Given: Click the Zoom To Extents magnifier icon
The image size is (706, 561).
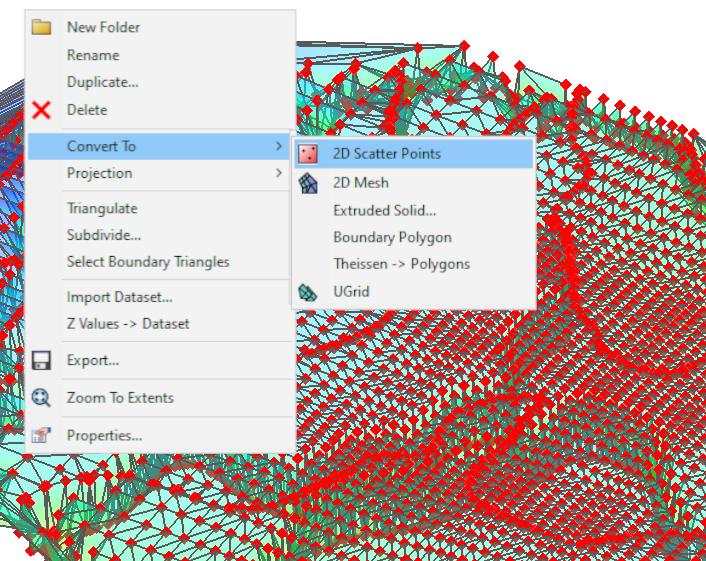Looking at the screenshot, I should (x=41, y=398).
